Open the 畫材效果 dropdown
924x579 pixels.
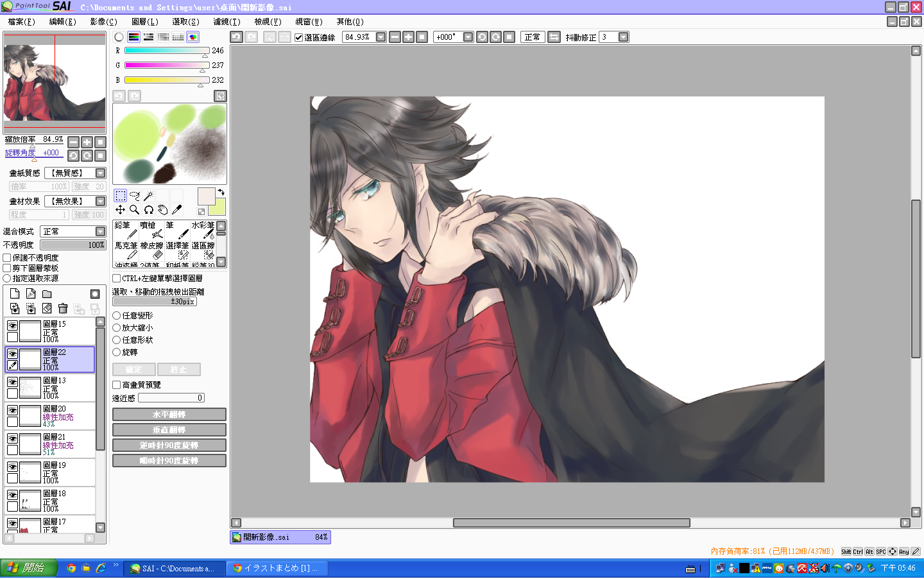100,202
